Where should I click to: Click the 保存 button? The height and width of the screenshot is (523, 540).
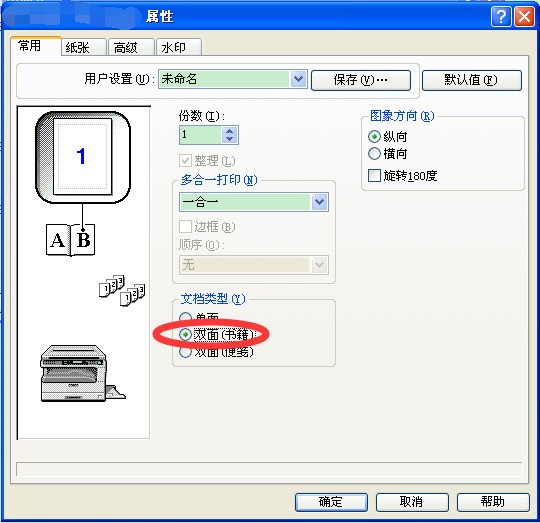pyautogui.click(x=361, y=80)
